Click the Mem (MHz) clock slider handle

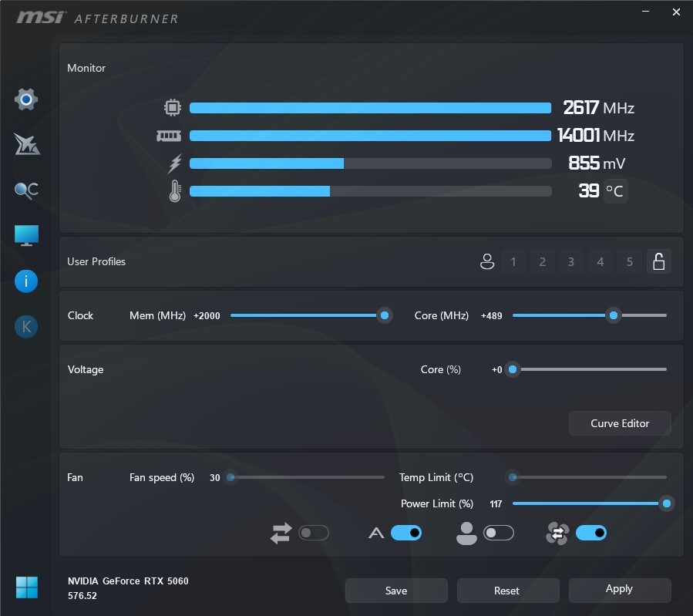tap(385, 315)
